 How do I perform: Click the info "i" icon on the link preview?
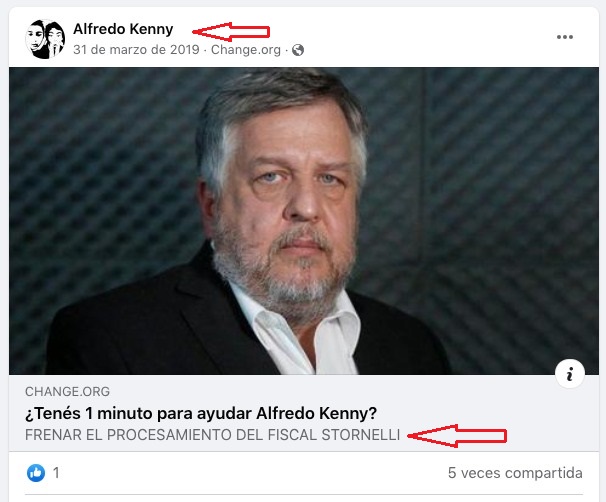(570, 374)
